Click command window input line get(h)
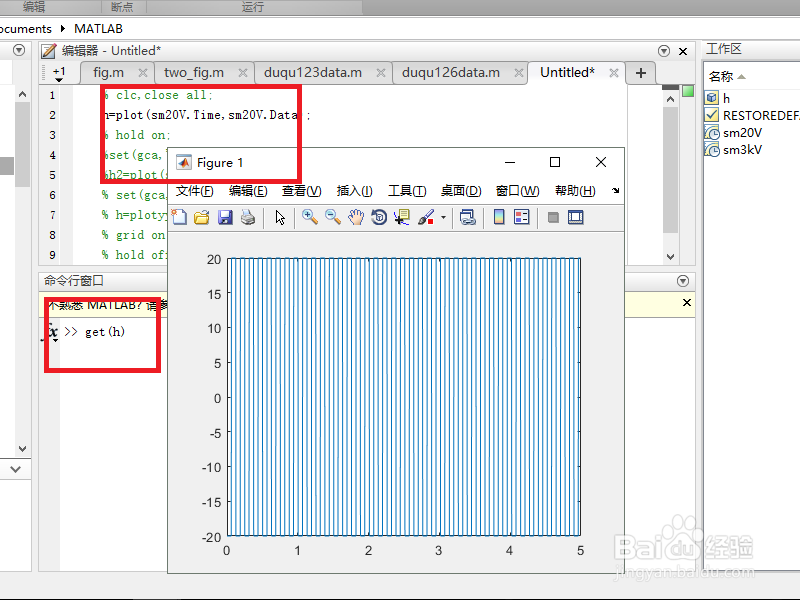The image size is (800, 600). (x=105, y=332)
